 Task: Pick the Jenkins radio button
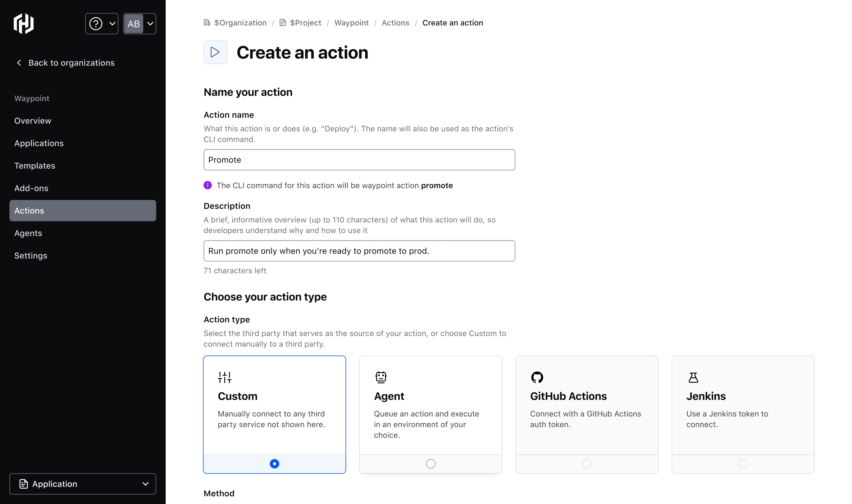(x=743, y=463)
